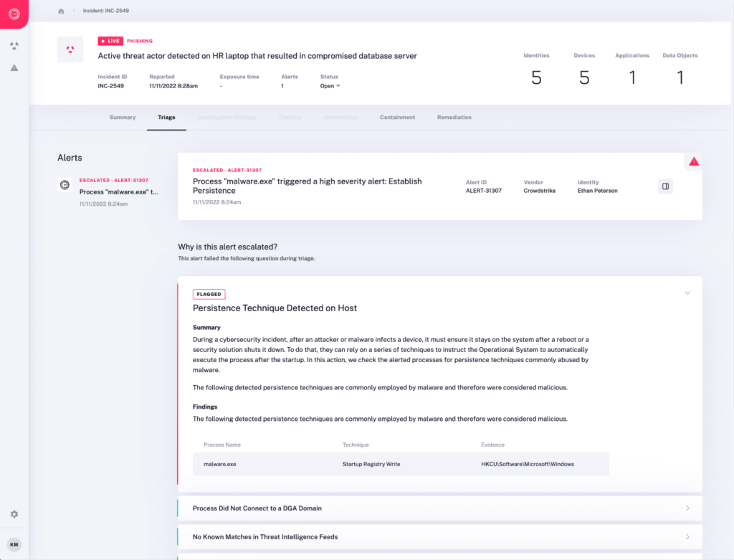
Task: Open the settings gear in the sidebar
Action: [14, 514]
